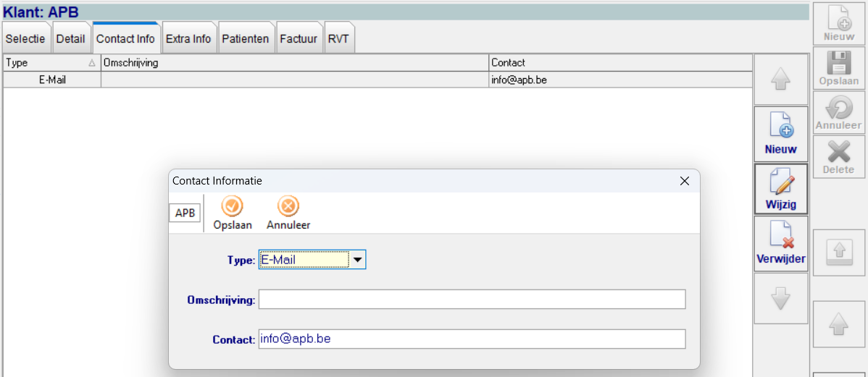Go to the Extra Info tab
This screenshot has width=868, height=377.
click(188, 39)
